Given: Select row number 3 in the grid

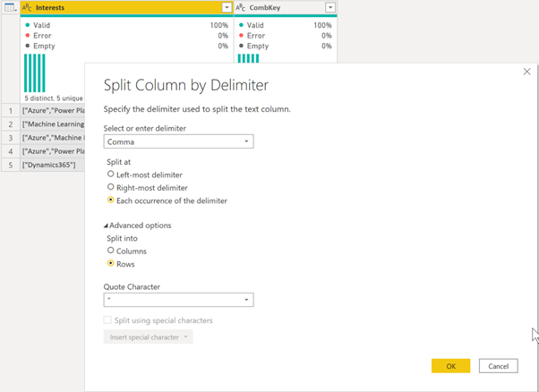Looking at the screenshot, I should (11, 138).
